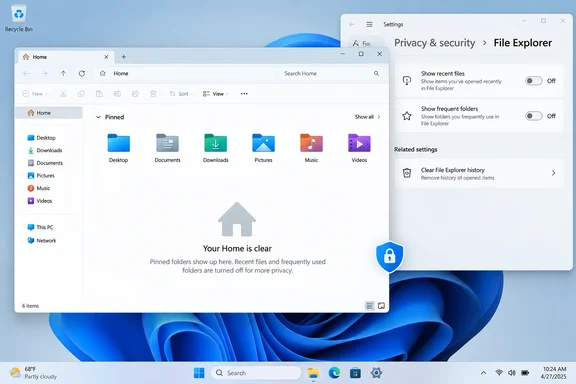
Task: Click the Search Home field
Action: pos(331,73)
